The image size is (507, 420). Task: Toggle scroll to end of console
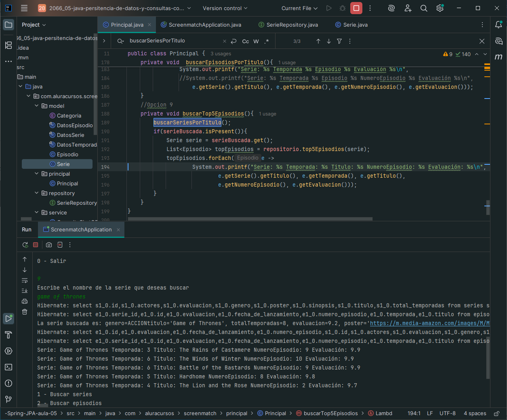[25, 291]
